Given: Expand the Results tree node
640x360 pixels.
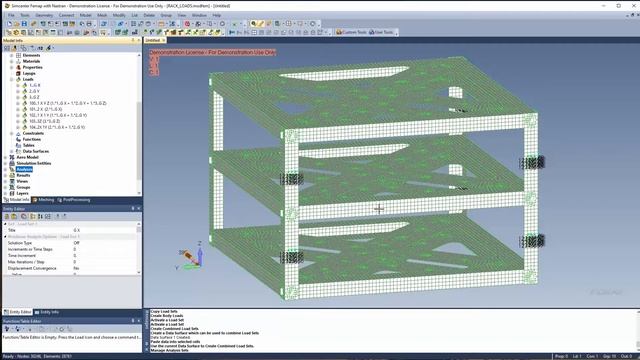Looking at the screenshot, I should (6, 175).
